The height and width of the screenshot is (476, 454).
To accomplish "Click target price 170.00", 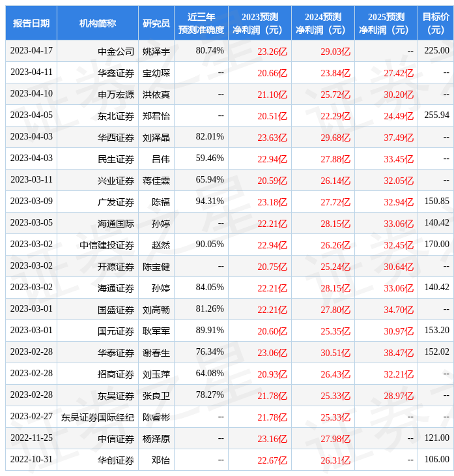I will click(436, 245).
